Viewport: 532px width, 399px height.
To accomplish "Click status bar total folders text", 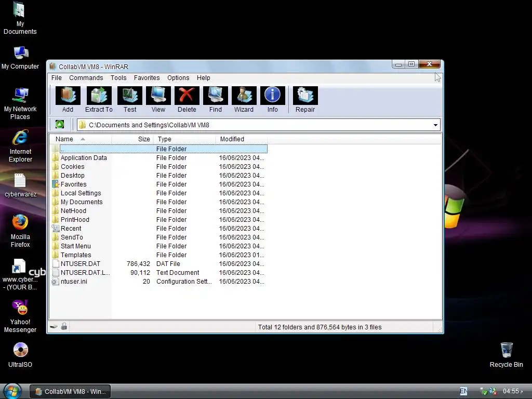I will click(320, 327).
